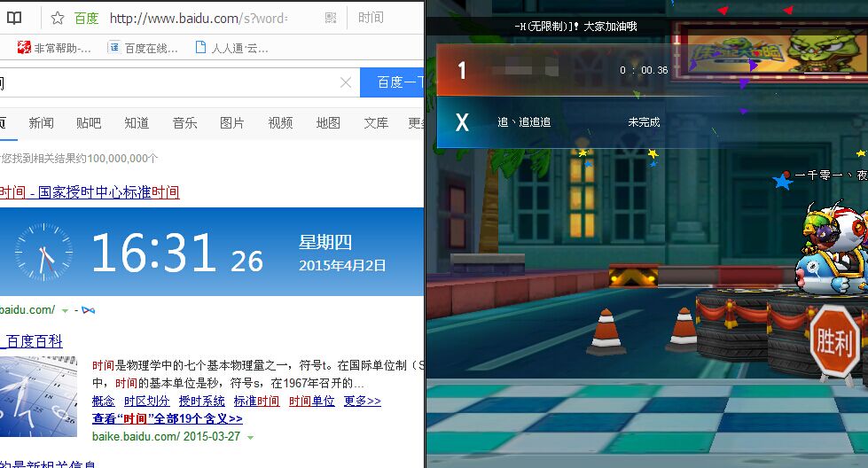This screenshot has height=468, width=868.
Task: Switch to 新闻 tab
Action: click(x=42, y=123)
